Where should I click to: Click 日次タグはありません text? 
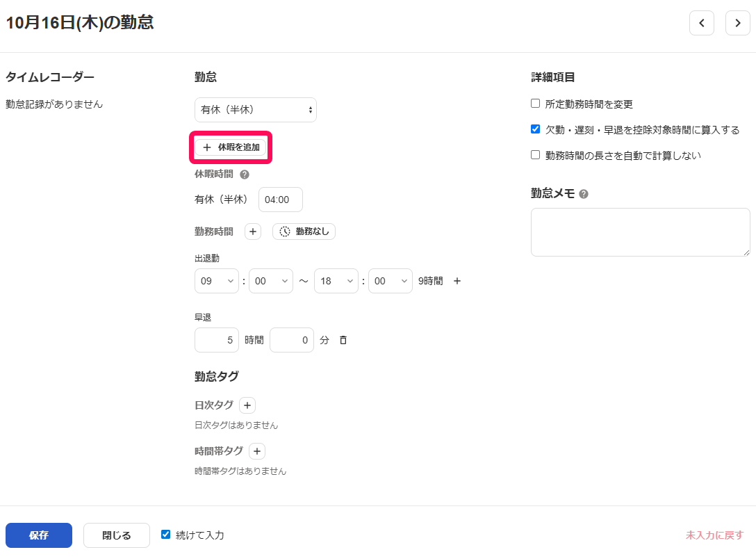(x=236, y=426)
